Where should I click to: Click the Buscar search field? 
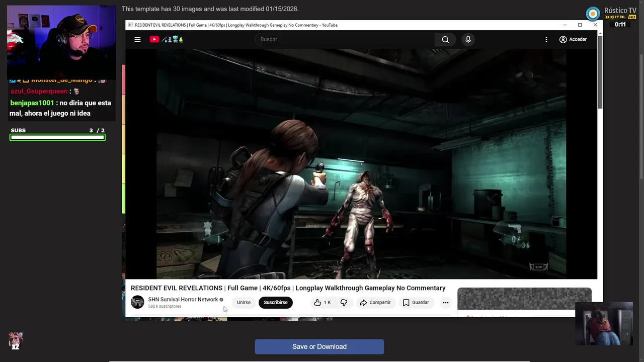(x=345, y=39)
